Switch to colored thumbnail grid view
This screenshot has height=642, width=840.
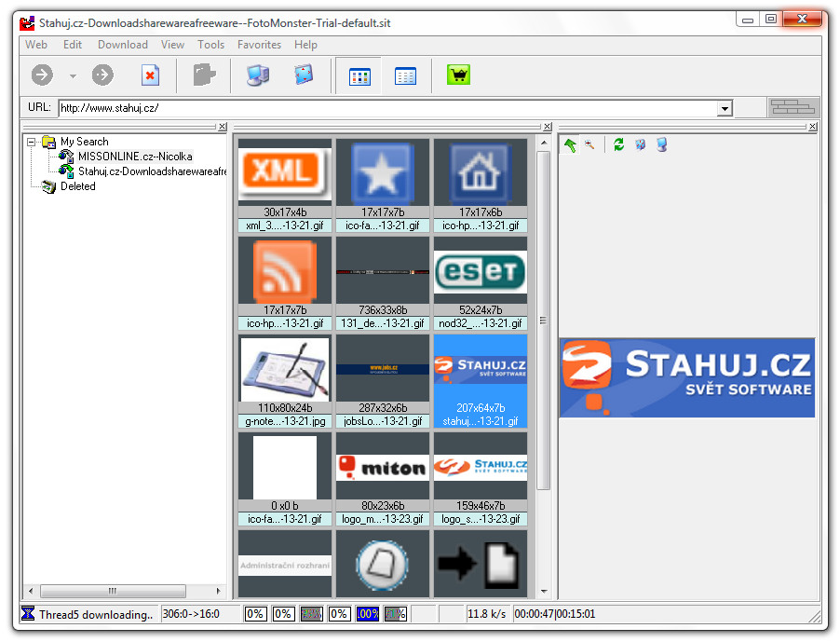(x=359, y=76)
